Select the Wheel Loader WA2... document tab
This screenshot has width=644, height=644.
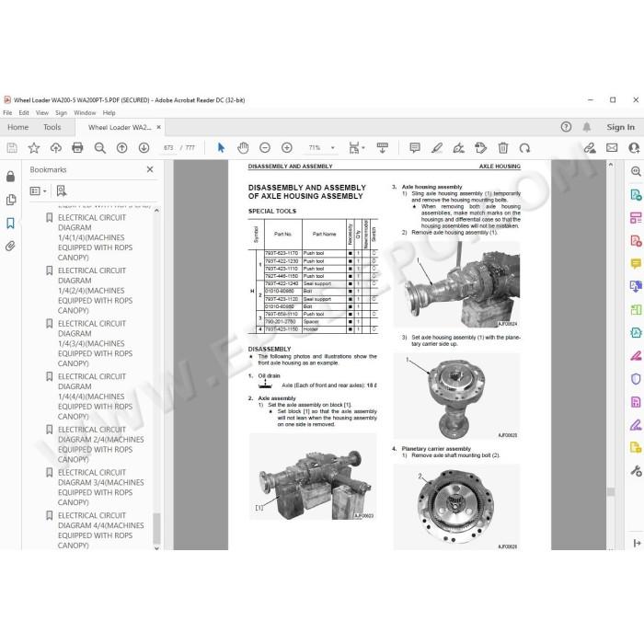(120, 127)
